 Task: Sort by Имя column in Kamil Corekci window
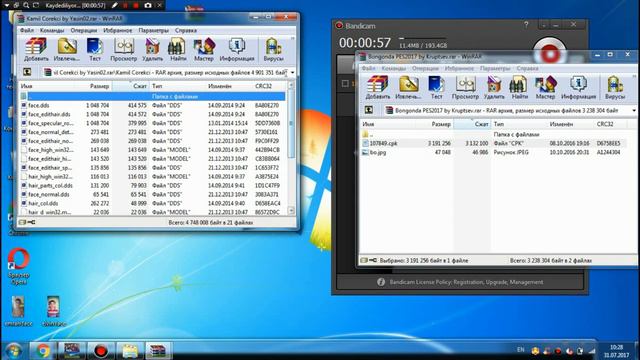pyautogui.click(x=46, y=86)
